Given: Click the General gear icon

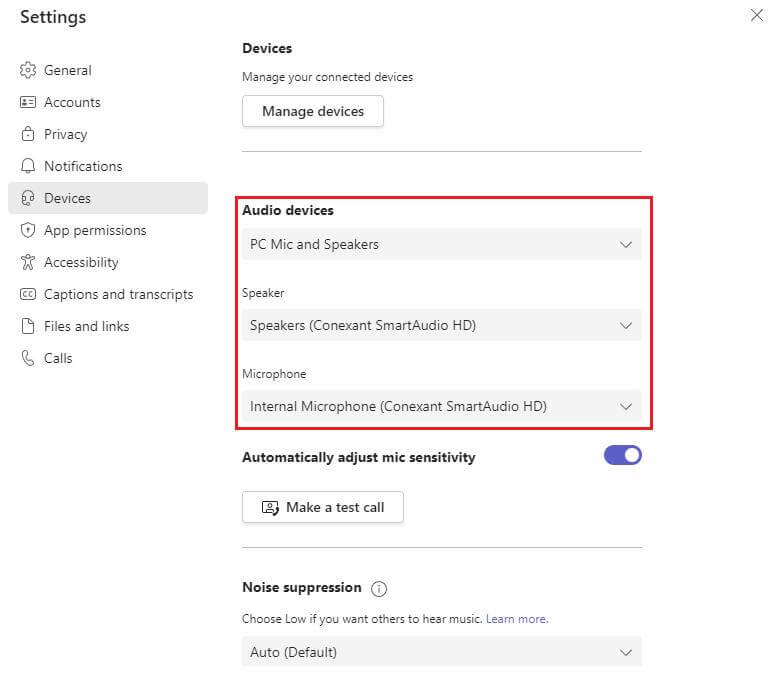Looking at the screenshot, I should pos(28,70).
